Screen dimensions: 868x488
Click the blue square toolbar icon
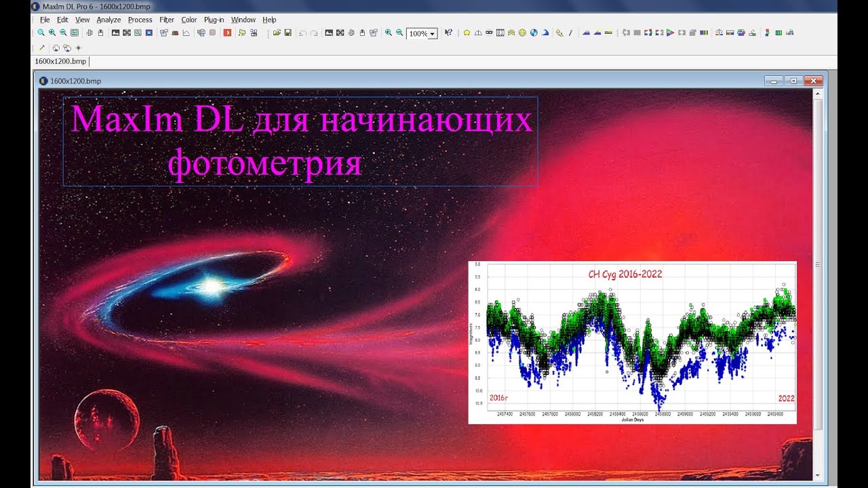pos(149,33)
